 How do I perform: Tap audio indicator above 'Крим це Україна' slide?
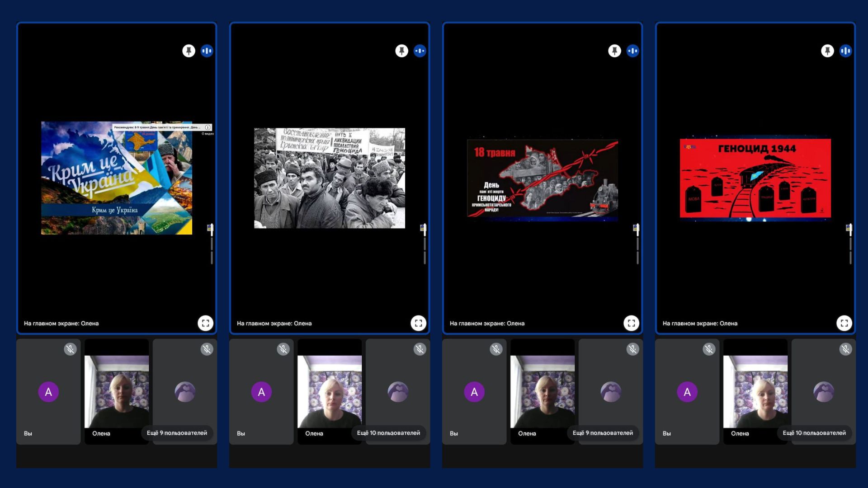[207, 51]
